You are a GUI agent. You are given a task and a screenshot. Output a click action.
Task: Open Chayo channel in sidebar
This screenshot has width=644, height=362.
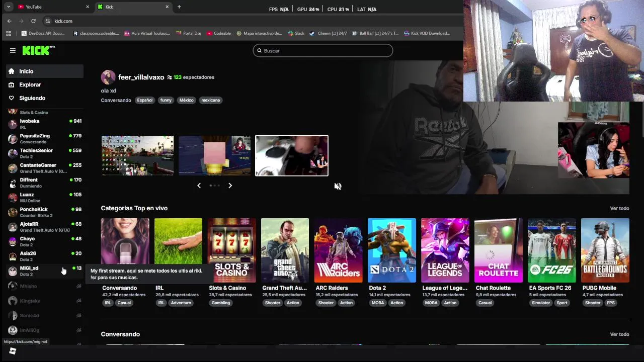[x=44, y=241]
